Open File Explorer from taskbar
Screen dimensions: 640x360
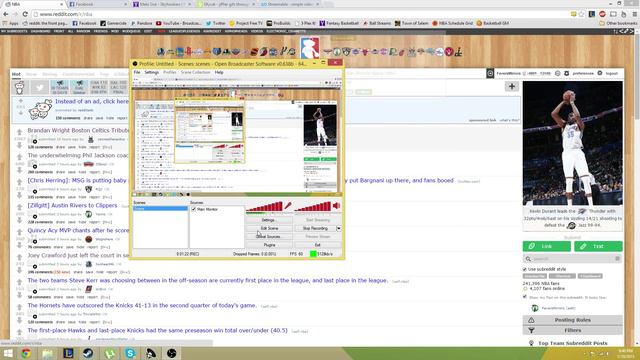[47, 353]
